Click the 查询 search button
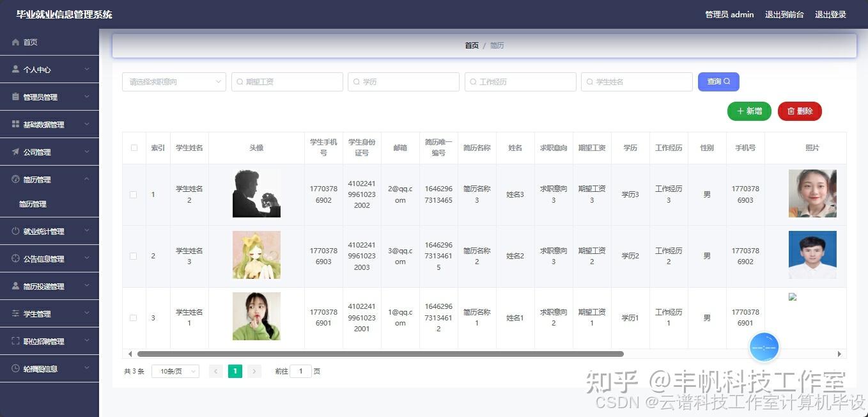This screenshot has height=417, width=868. tap(718, 81)
